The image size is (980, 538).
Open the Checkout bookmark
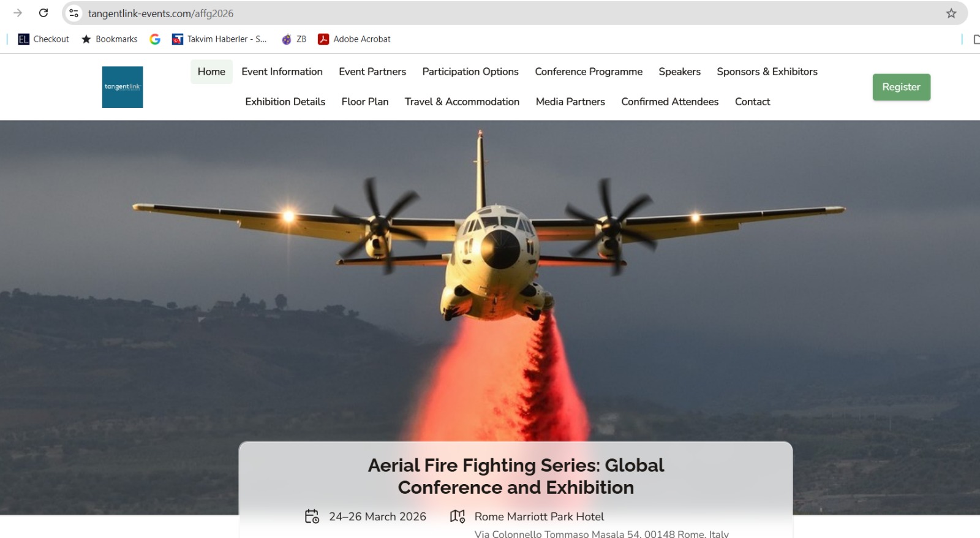(x=43, y=39)
